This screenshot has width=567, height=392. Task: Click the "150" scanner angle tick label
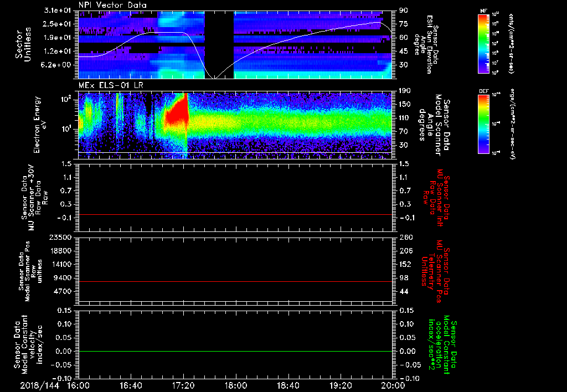point(405,105)
